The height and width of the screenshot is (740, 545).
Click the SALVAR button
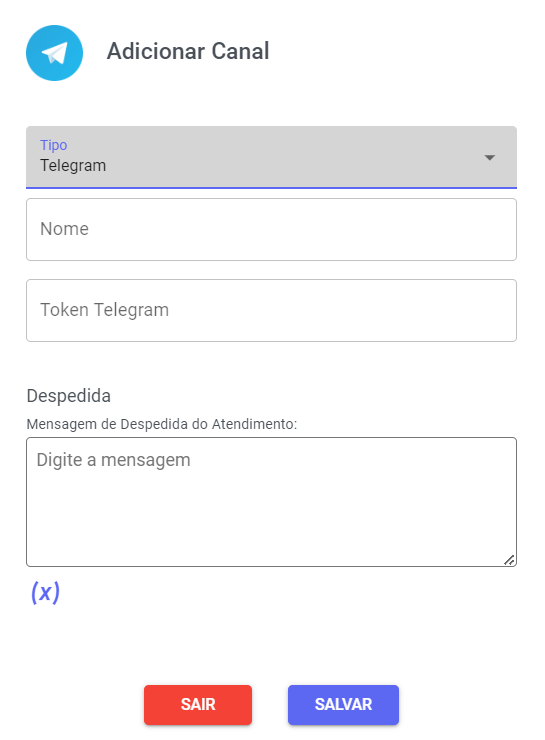pos(344,705)
